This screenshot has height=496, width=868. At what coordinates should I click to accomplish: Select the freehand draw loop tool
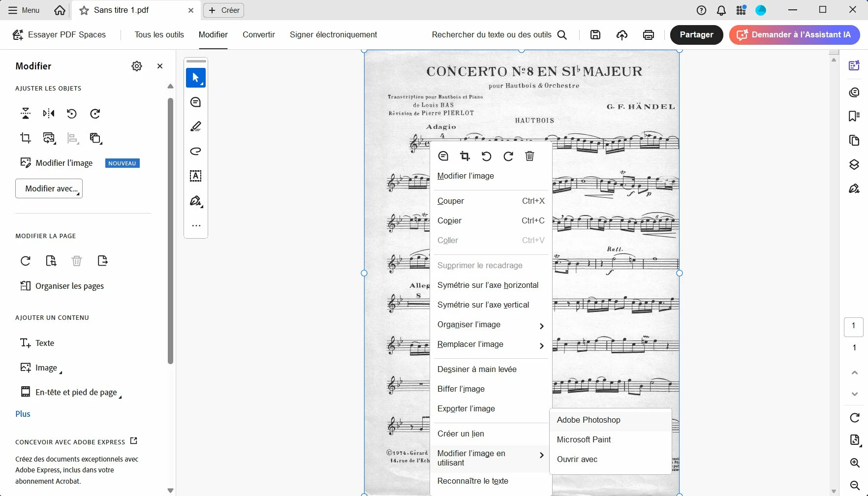196,151
